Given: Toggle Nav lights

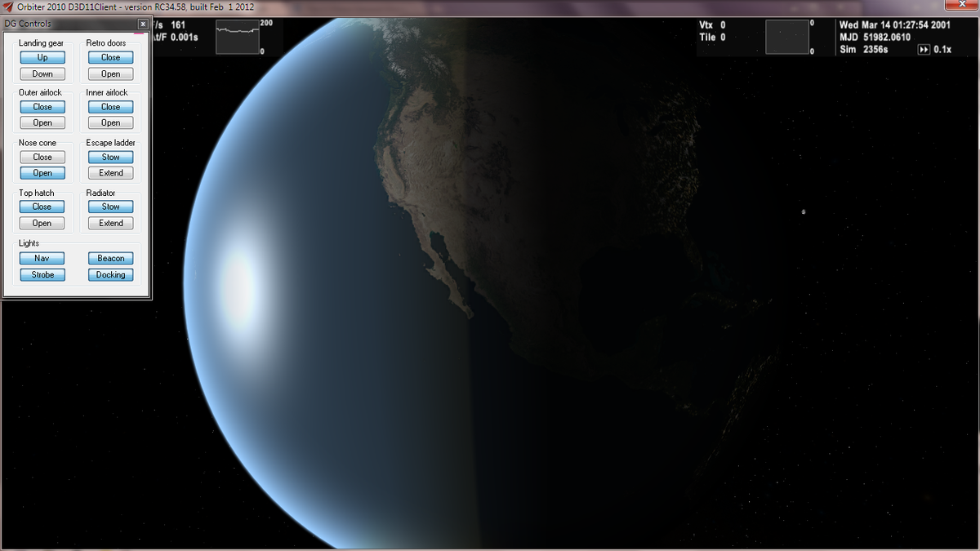Looking at the screenshot, I should click(42, 258).
